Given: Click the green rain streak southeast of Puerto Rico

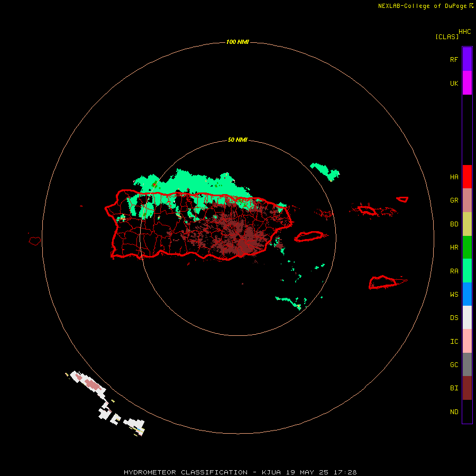Looking at the screenshot, I should pyautogui.click(x=289, y=302).
